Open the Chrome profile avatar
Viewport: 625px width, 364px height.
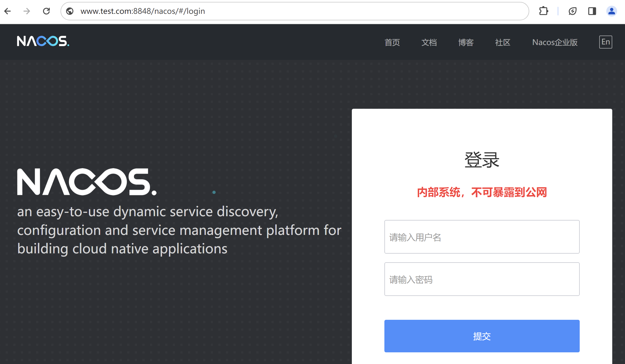[x=611, y=11]
